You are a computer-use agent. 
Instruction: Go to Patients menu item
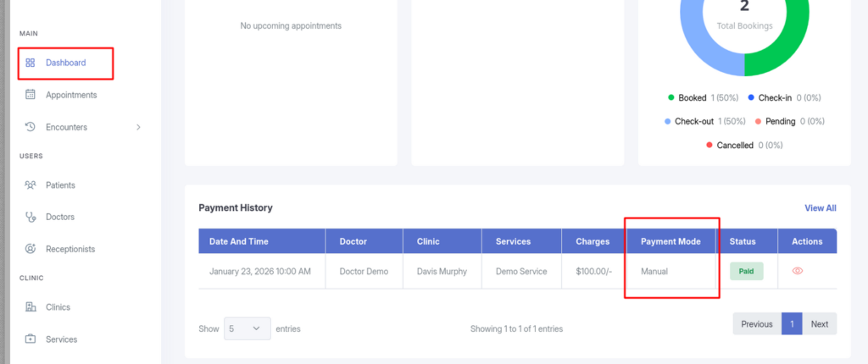(x=60, y=185)
